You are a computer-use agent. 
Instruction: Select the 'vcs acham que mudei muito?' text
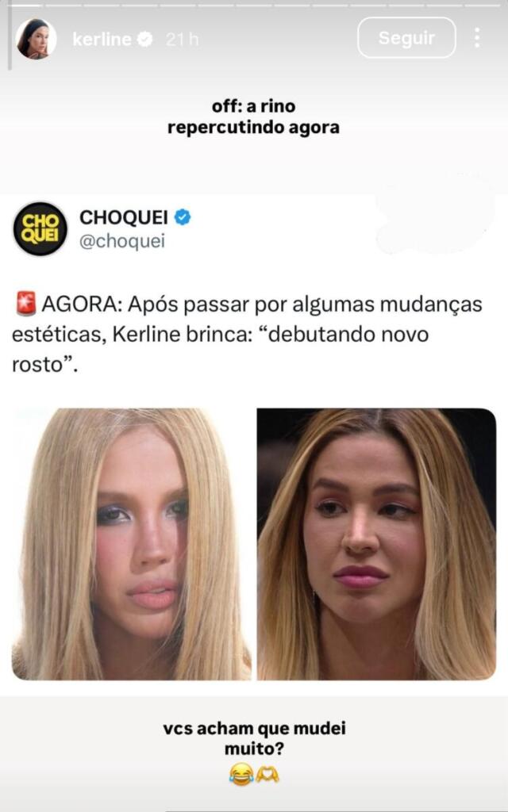click(254, 738)
